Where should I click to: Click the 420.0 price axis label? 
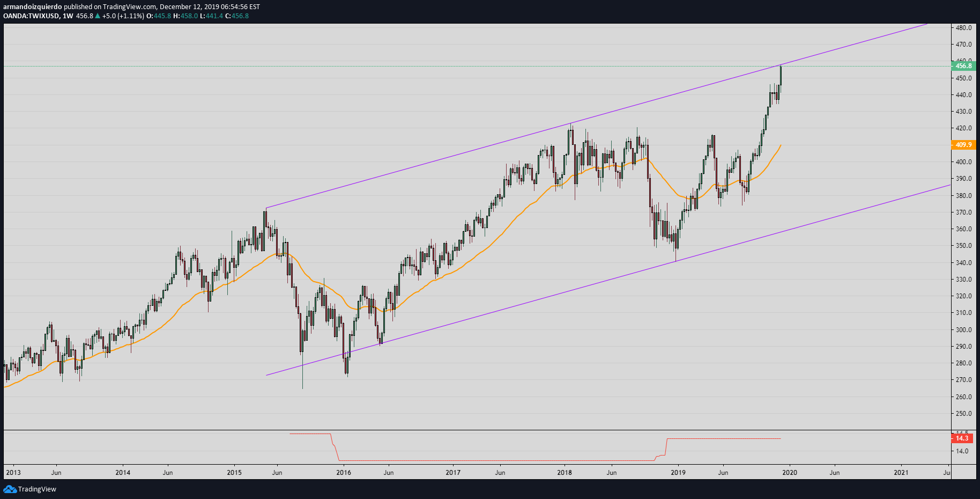963,128
